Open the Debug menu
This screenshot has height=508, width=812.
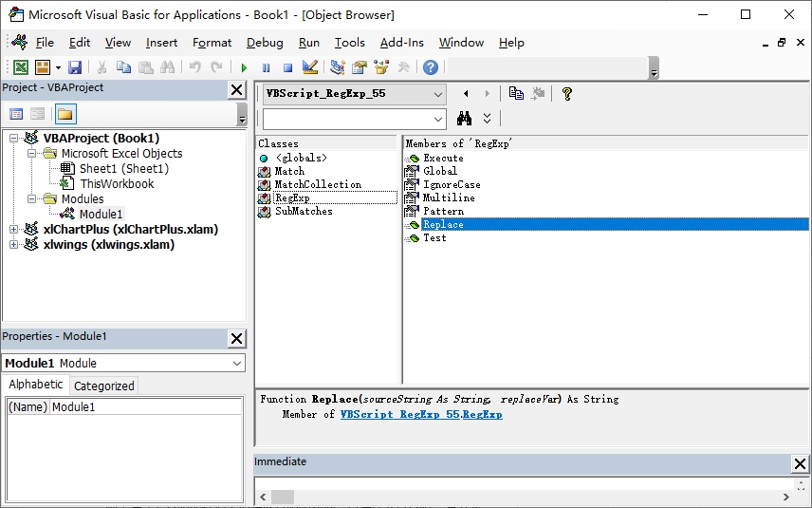[265, 43]
